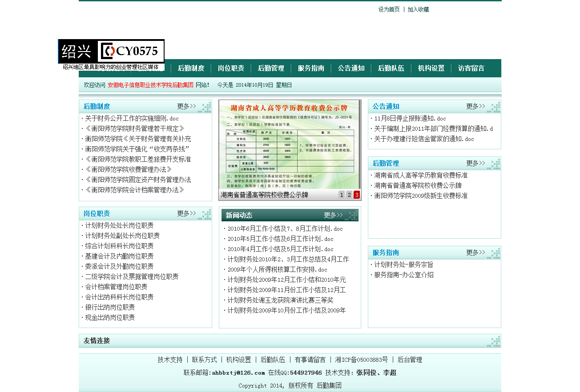The image size is (580, 392).
Task: Open 2010年5月工作小结及6月工作计划.doc
Action: 280,239
